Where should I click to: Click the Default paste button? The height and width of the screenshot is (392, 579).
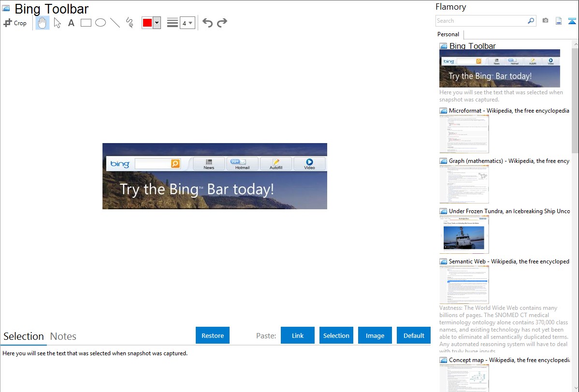pyautogui.click(x=414, y=335)
